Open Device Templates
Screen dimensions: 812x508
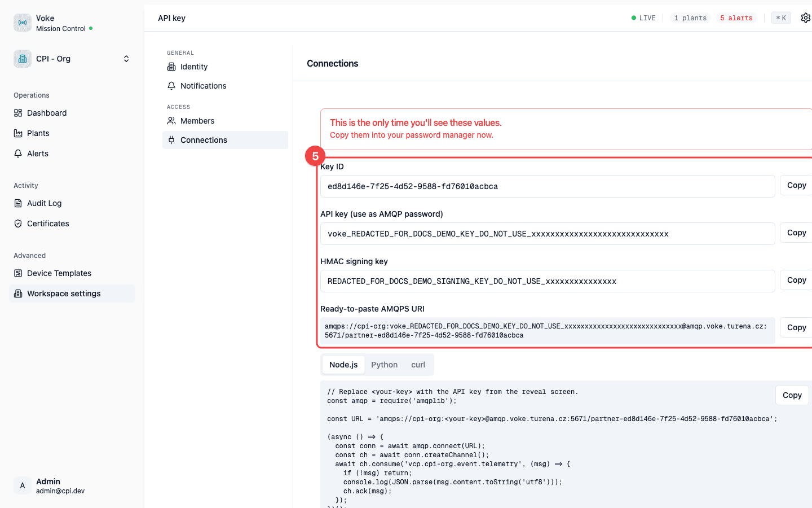click(72, 273)
